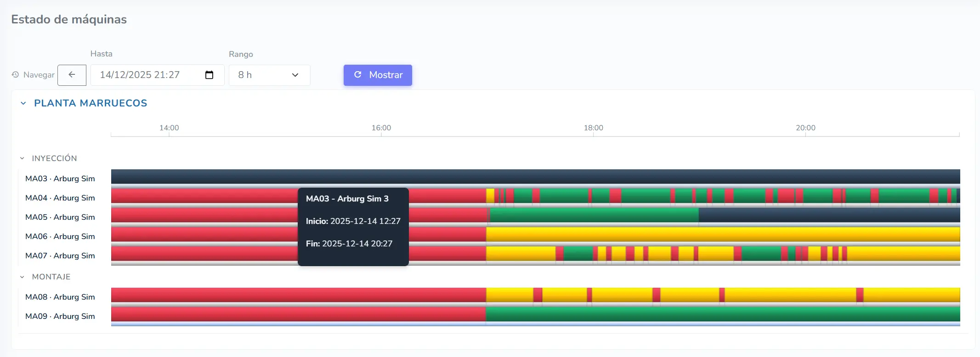
Task: Collapse the PLANTA MARRUECOS section
Action: 23,103
